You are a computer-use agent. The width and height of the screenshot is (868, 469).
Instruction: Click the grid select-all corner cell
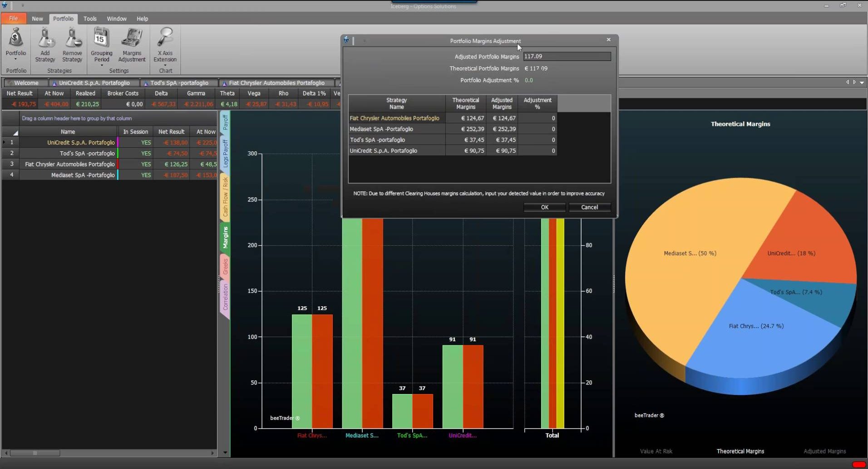click(x=11, y=132)
